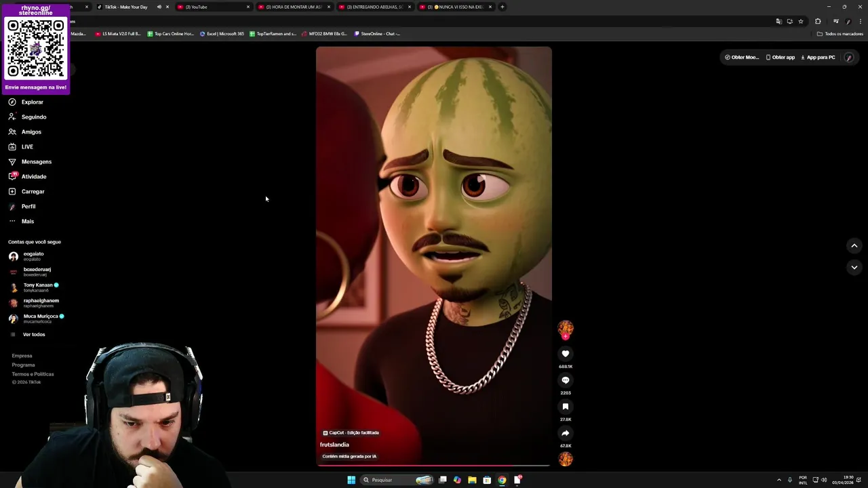Open TopTierRamen bookmark

tap(273, 34)
